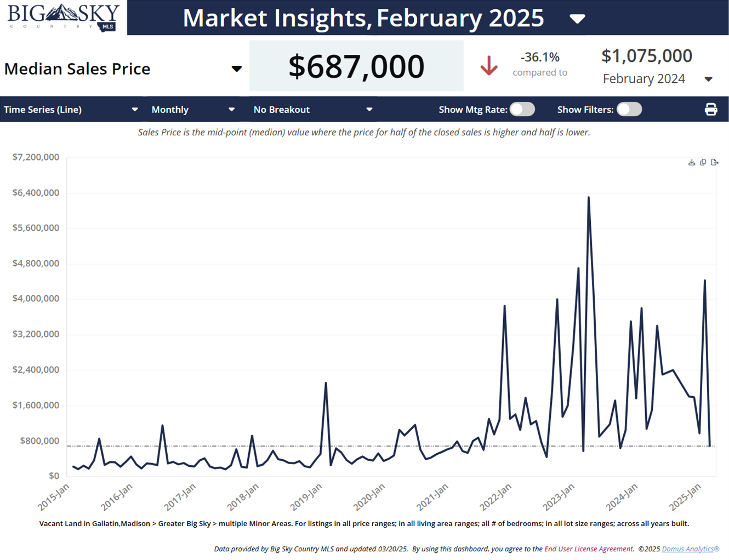Click the 2025-Jan axis label

(x=685, y=496)
